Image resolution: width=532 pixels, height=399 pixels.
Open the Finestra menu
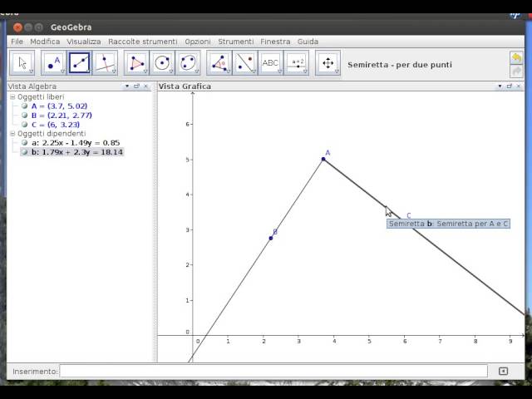click(x=275, y=42)
